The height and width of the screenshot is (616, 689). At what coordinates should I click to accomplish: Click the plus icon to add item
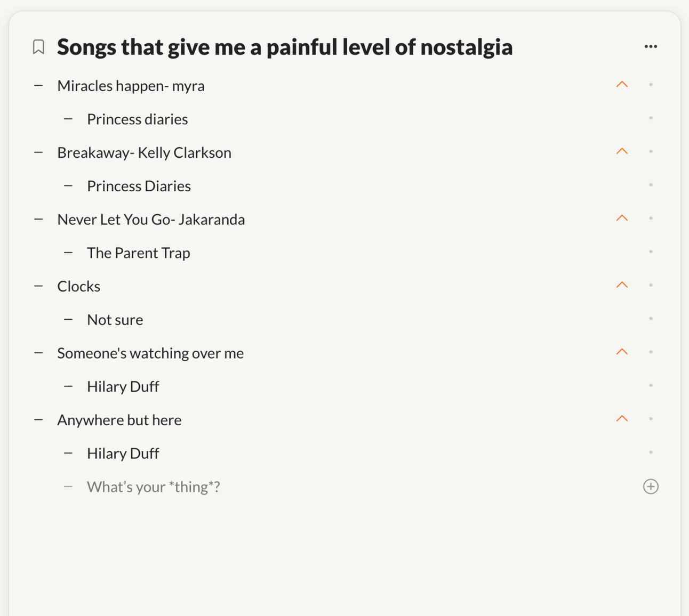651,487
